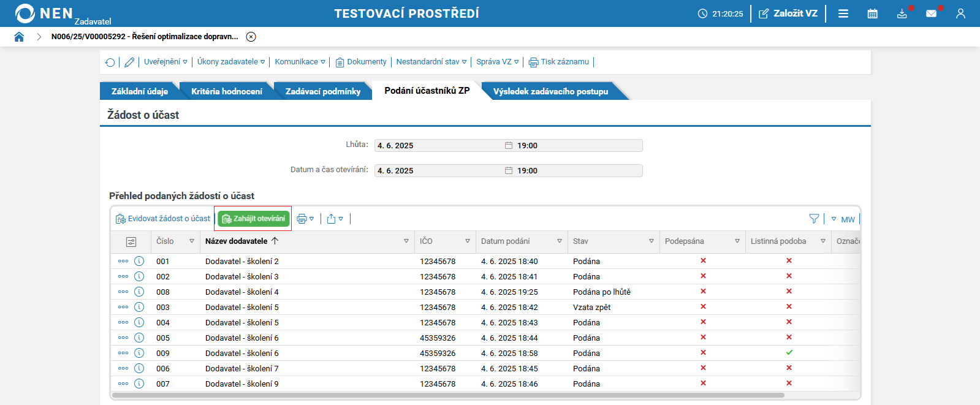Switch to Základní údaje tab

(140, 91)
